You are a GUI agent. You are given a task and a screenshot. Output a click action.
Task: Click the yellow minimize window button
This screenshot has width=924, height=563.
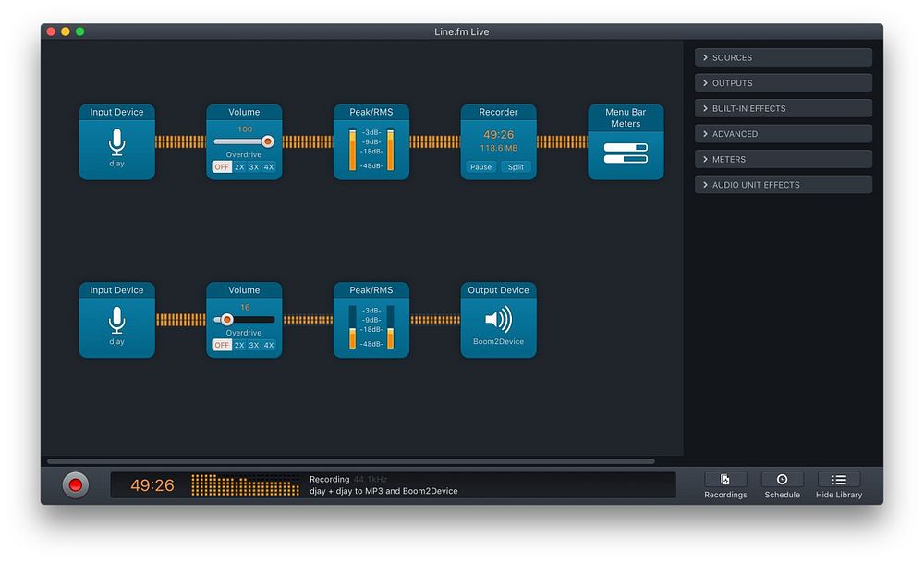tap(66, 31)
